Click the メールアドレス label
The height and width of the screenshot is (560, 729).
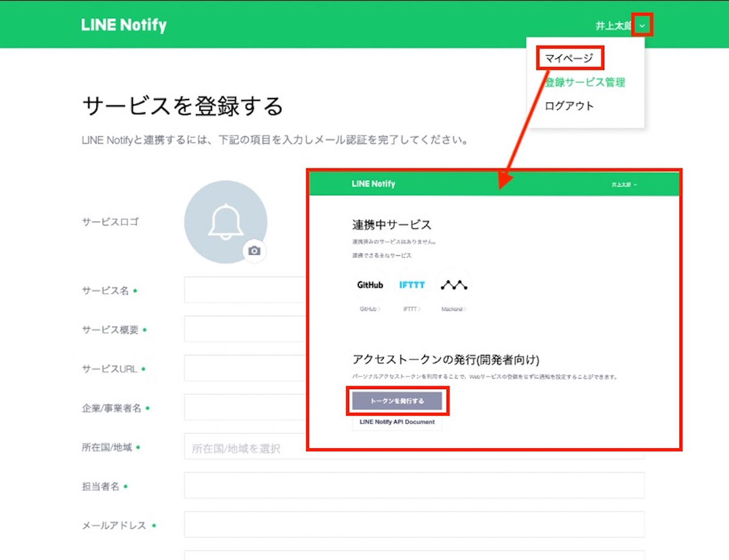pos(114,525)
